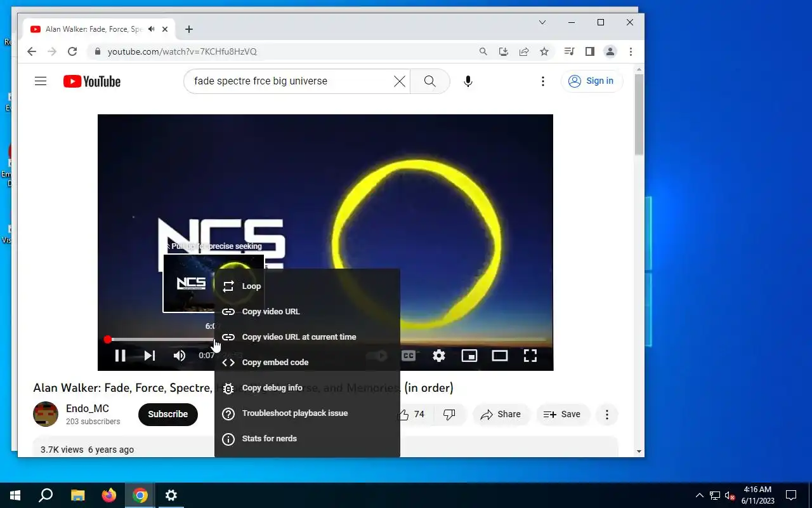Open Chrome three-dot menu
This screenshot has width=812, height=508.
coord(631,51)
